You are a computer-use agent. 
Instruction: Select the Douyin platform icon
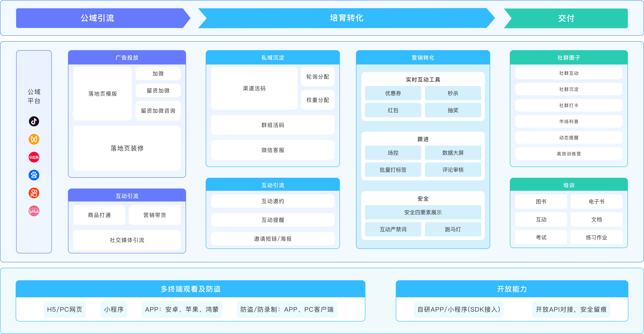[x=34, y=121]
